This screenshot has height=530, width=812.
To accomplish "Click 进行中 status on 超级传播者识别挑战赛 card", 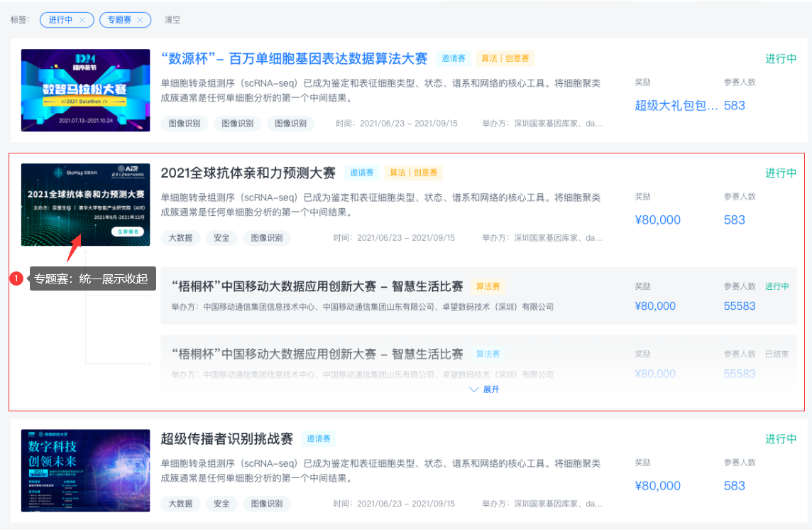I will tap(781, 439).
